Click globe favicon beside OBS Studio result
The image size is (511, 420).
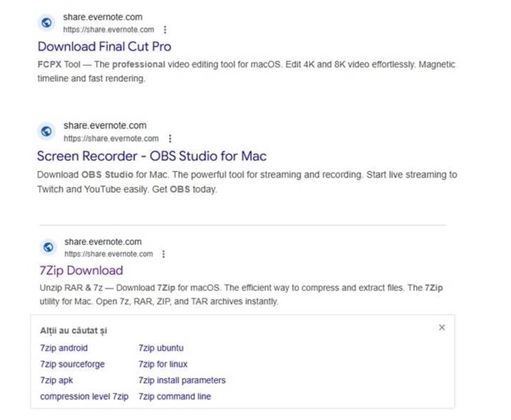pos(46,131)
